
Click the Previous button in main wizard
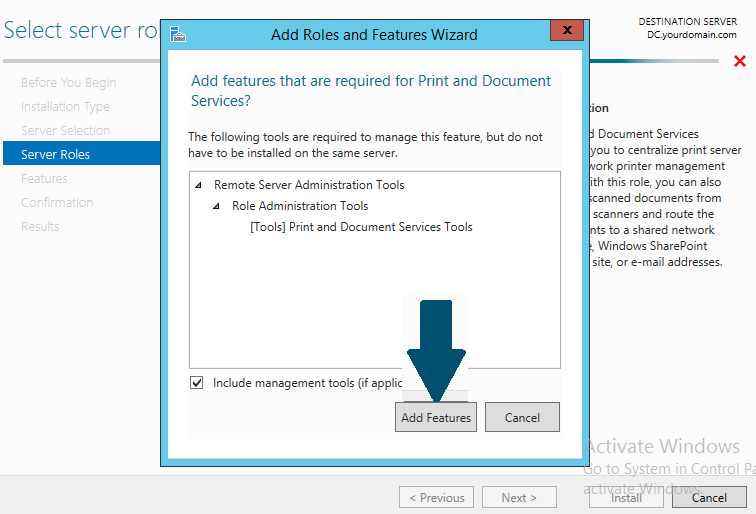pos(436,497)
